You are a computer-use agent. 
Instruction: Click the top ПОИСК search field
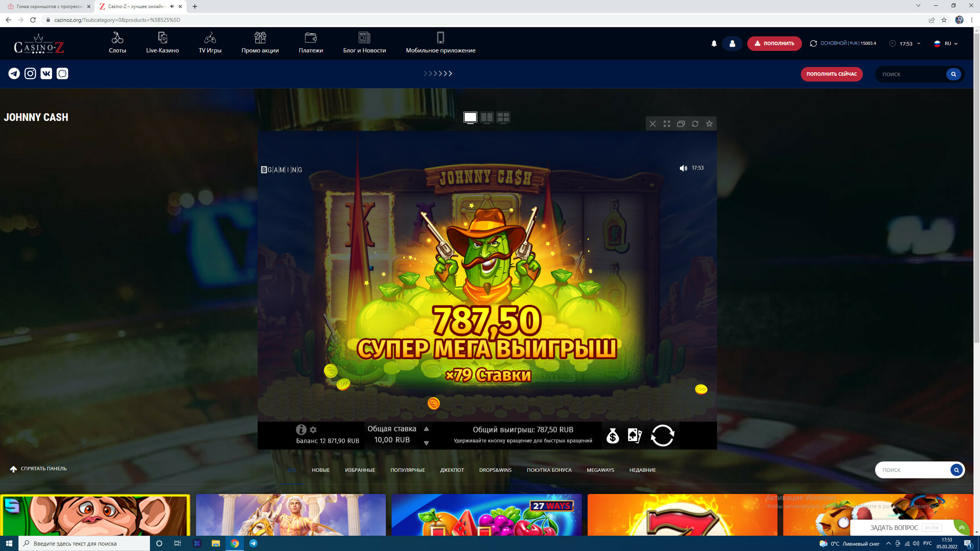coord(911,74)
